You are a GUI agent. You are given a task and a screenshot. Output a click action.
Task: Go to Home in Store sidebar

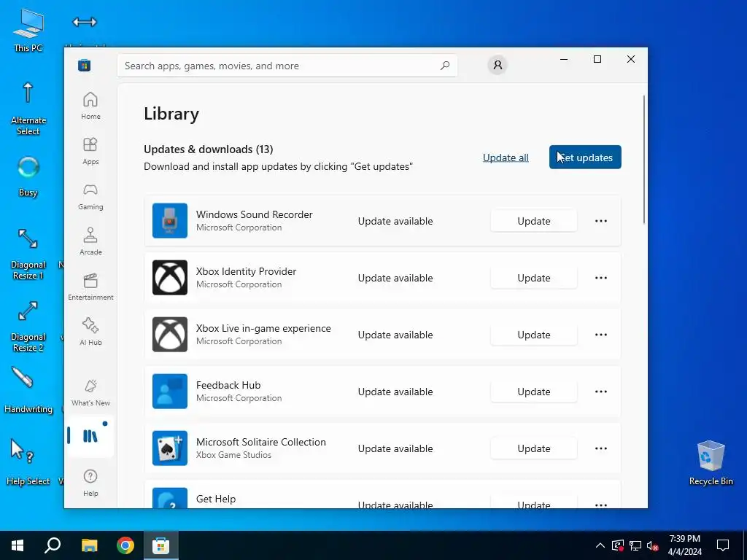pyautogui.click(x=90, y=106)
